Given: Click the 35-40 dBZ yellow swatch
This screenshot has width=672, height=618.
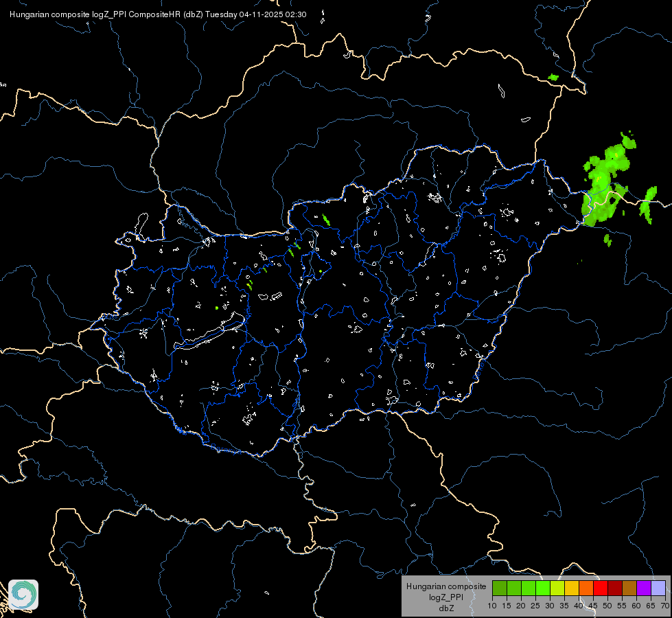Looking at the screenshot, I should pyautogui.click(x=572, y=588).
